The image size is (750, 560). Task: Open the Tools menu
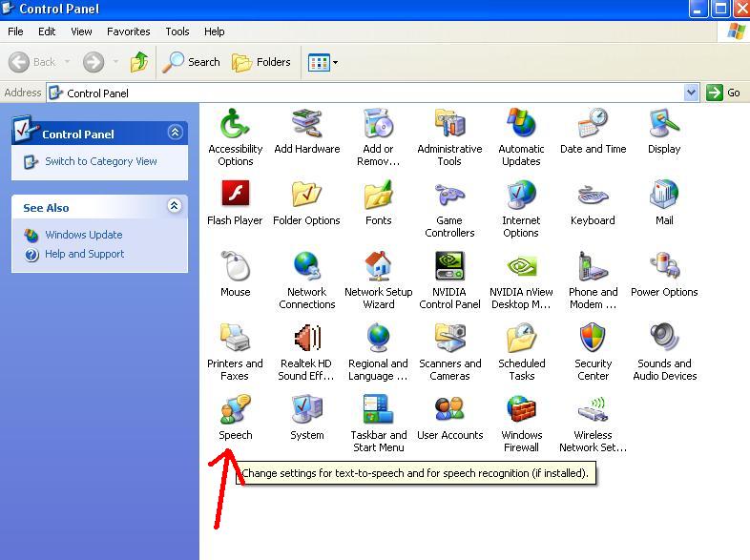click(x=177, y=31)
